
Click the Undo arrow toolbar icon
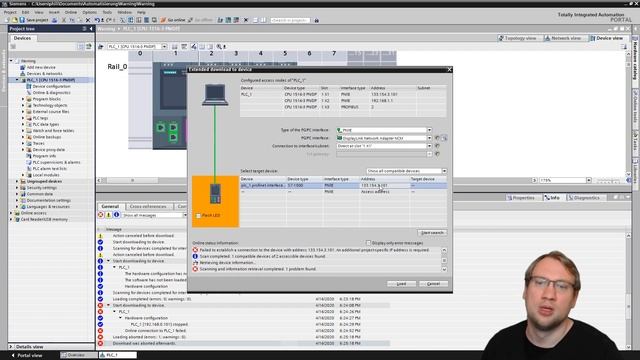click(x=97, y=20)
